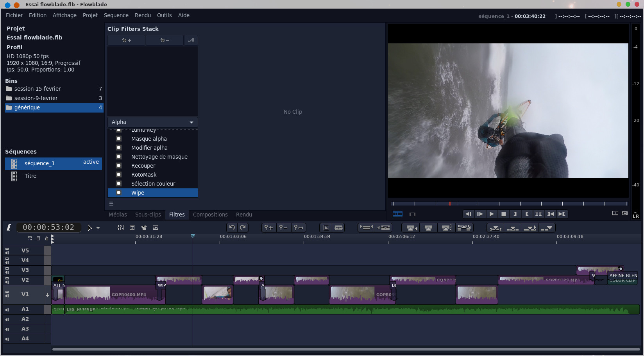Click the zoom out timeline button
This screenshot has height=356, width=644.
pyautogui.click(x=283, y=227)
